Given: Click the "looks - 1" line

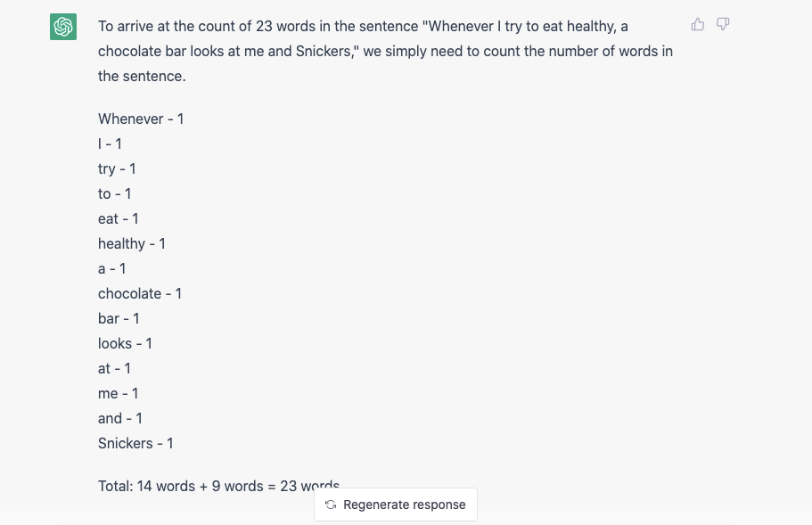Looking at the screenshot, I should 125,343.
